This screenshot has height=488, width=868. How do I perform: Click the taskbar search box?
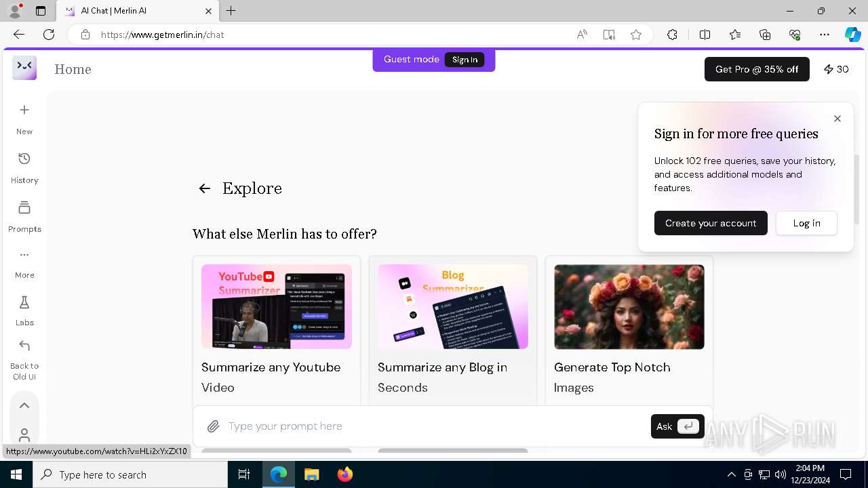coord(130,474)
